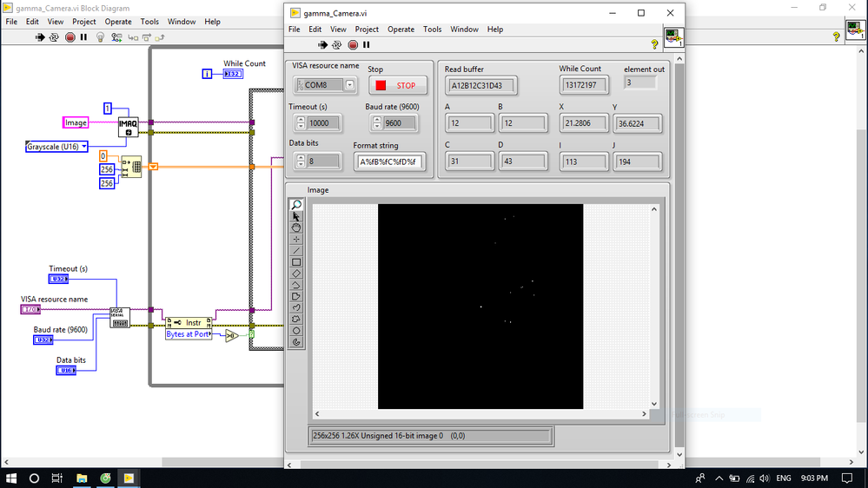Select the Freehand Region tool
The width and height of the screenshot is (868, 488).
[296, 320]
